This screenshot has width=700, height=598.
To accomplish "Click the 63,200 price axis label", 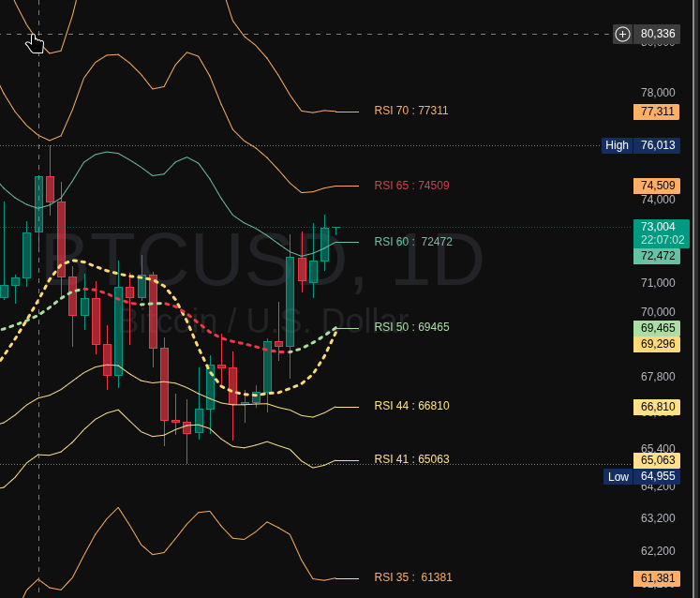I will click(x=658, y=518).
